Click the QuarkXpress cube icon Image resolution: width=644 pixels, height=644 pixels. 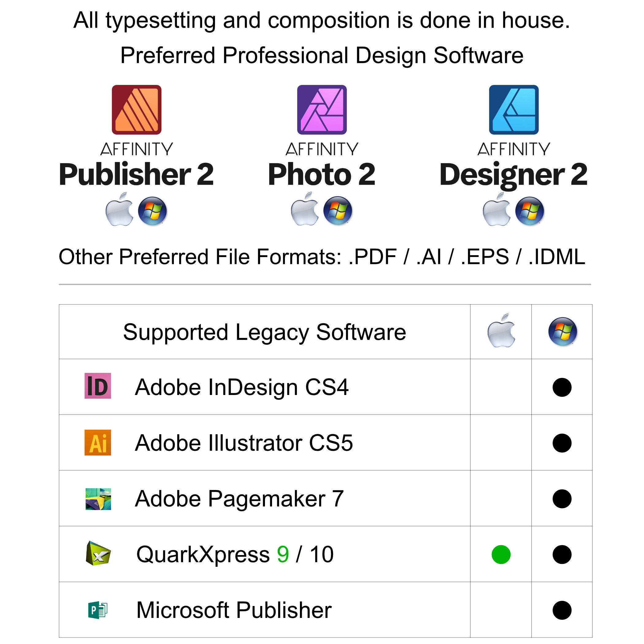point(98,554)
